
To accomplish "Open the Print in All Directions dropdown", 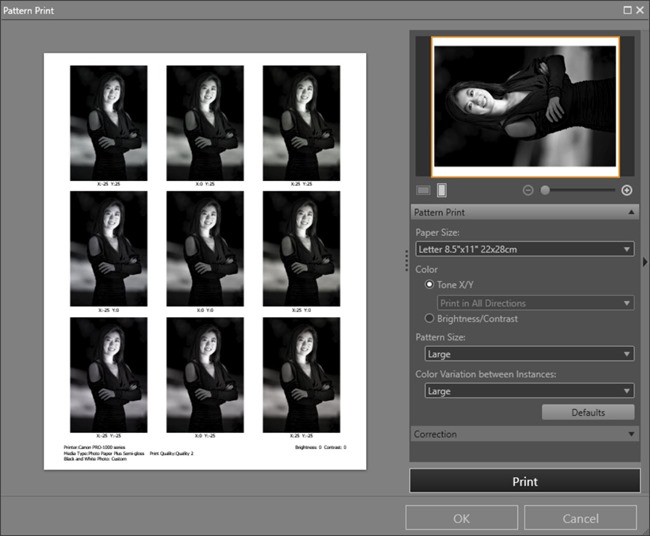I will pyautogui.click(x=536, y=303).
